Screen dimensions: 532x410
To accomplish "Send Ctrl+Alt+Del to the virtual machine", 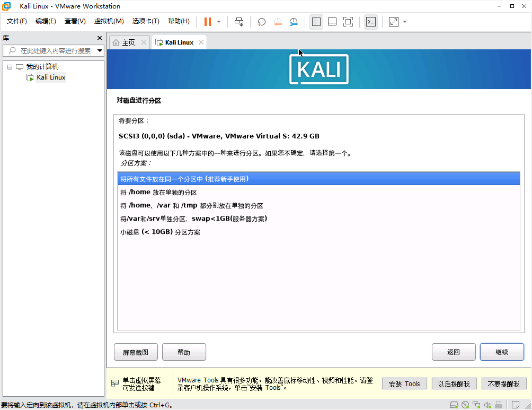I will click(239, 22).
